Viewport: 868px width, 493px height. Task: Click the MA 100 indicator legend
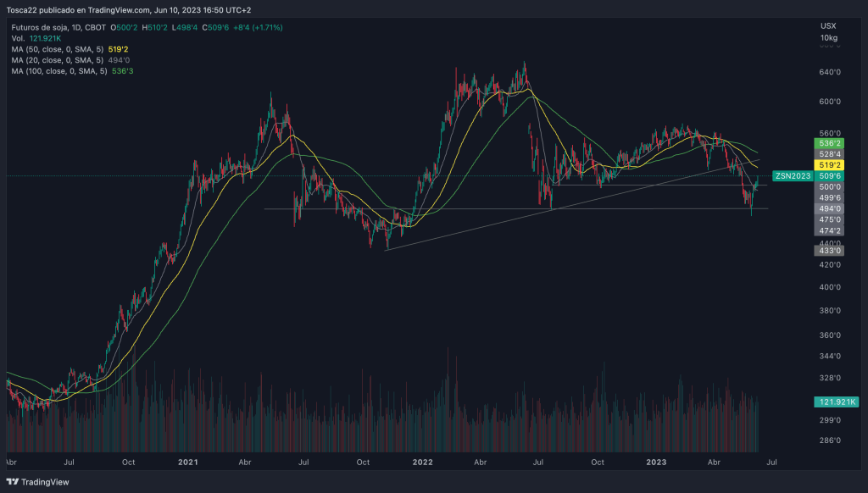coord(59,71)
